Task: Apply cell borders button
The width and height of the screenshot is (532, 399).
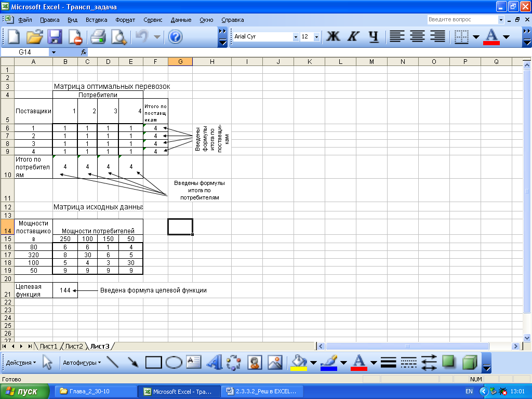Action: pyautogui.click(x=461, y=37)
